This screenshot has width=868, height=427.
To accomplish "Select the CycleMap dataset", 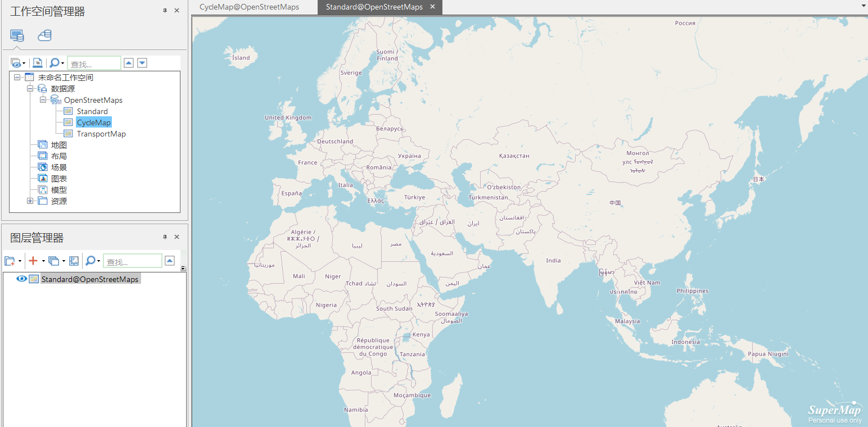I will (94, 122).
